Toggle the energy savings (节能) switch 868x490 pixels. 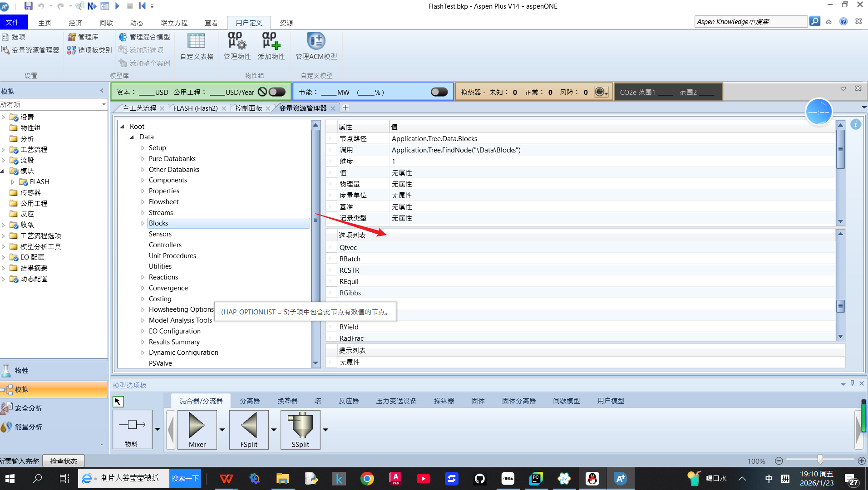[439, 92]
